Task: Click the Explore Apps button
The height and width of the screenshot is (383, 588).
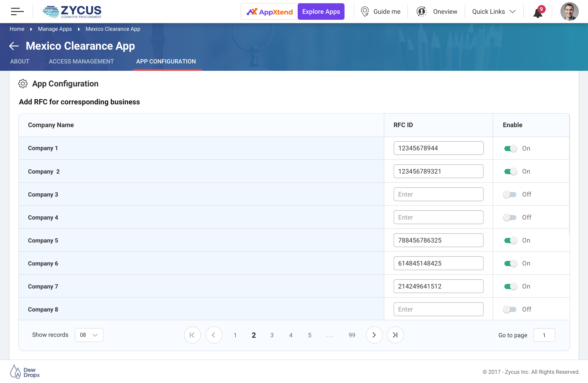Action: pyautogui.click(x=321, y=12)
